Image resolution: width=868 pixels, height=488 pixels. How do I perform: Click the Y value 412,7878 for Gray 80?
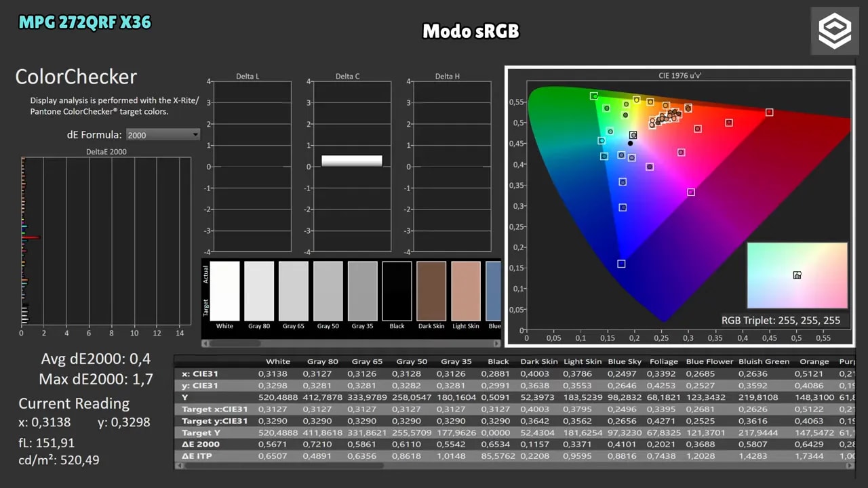click(323, 397)
